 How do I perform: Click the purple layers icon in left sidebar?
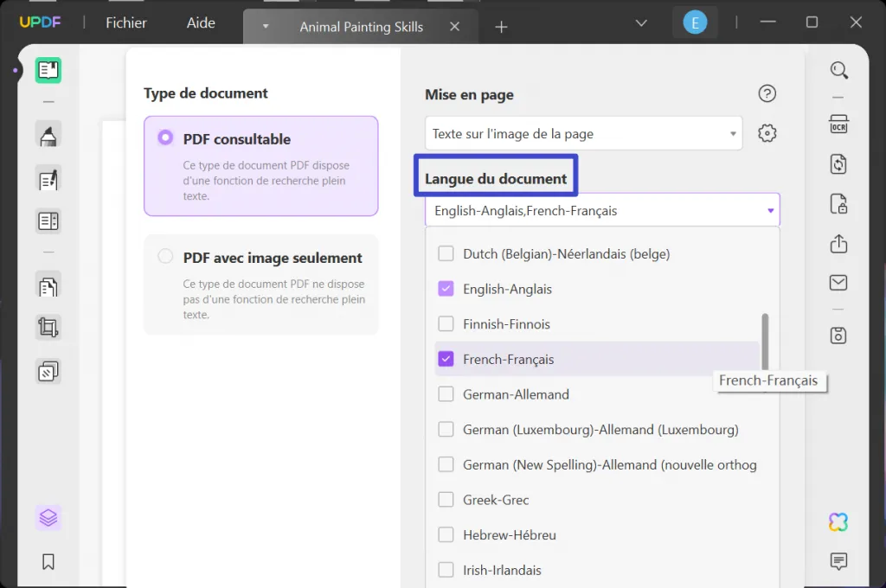coord(48,517)
